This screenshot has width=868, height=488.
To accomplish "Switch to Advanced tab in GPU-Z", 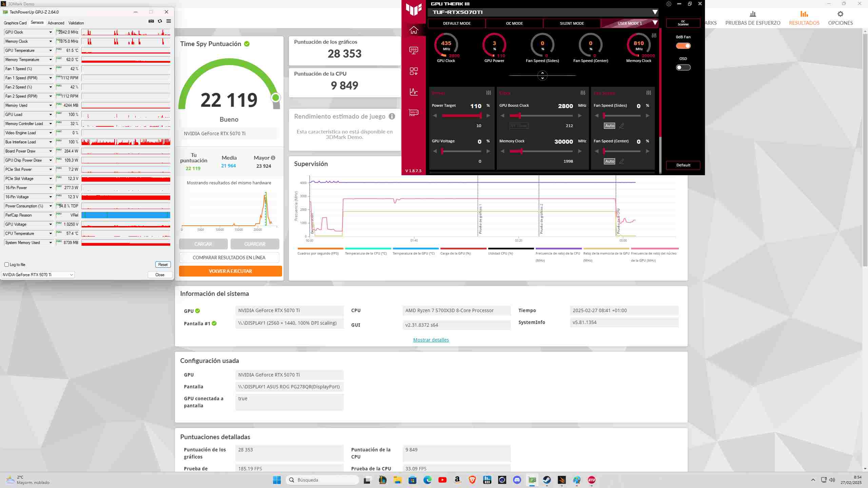I will (56, 23).
